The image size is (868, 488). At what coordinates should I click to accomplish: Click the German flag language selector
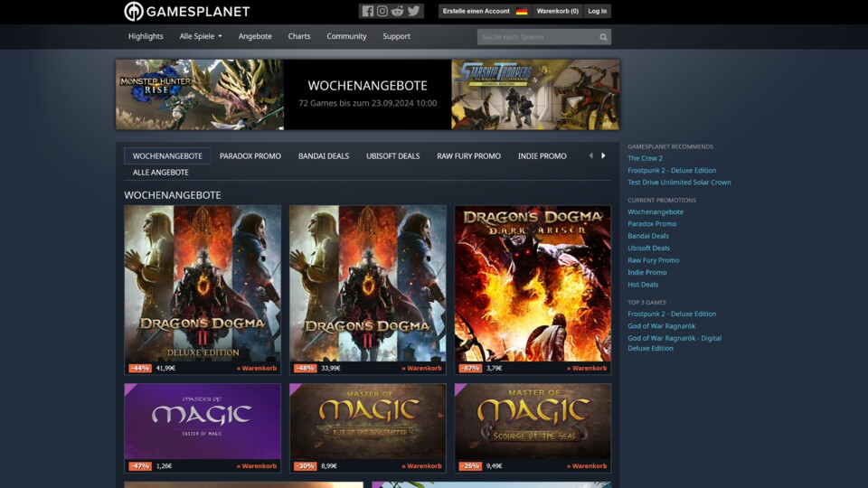click(522, 11)
